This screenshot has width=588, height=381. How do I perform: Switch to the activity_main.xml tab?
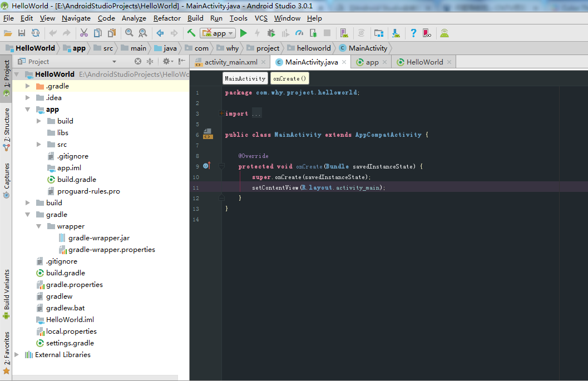click(230, 62)
